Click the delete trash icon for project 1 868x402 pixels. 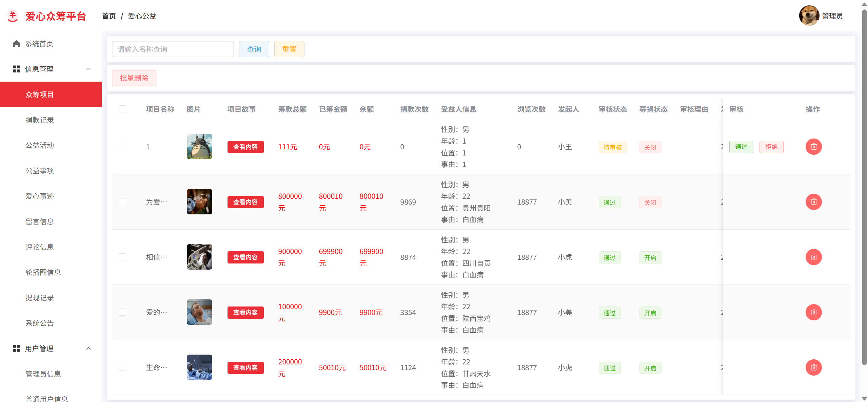point(813,147)
